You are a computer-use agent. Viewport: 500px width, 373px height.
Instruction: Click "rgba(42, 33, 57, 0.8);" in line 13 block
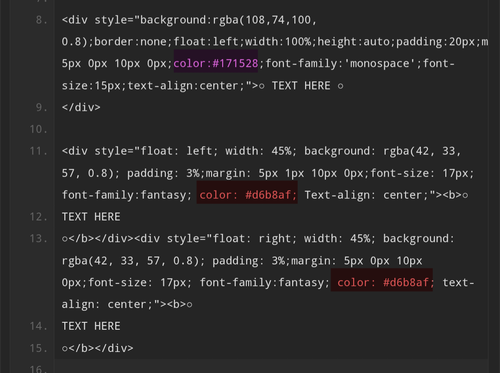(x=133, y=261)
